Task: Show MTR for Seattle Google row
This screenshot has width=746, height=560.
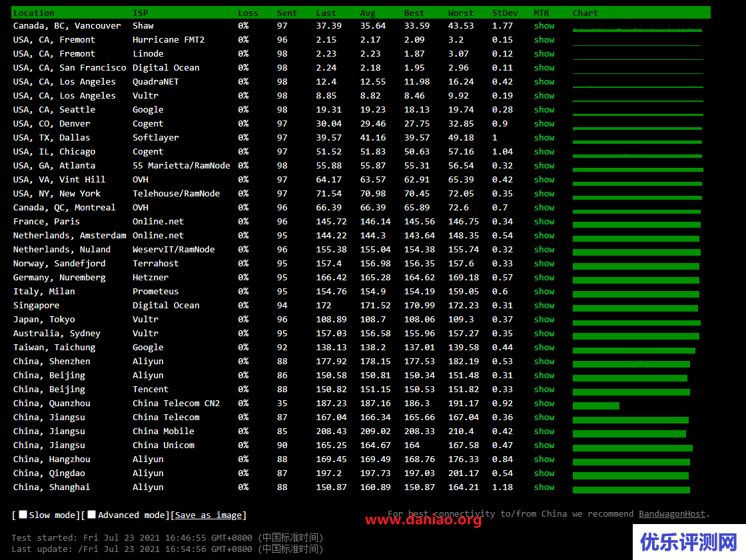Action: pyautogui.click(x=544, y=109)
